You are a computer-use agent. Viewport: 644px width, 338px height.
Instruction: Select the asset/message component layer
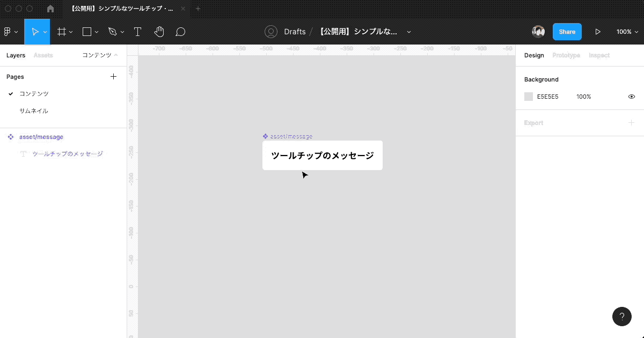click(41, 137)
